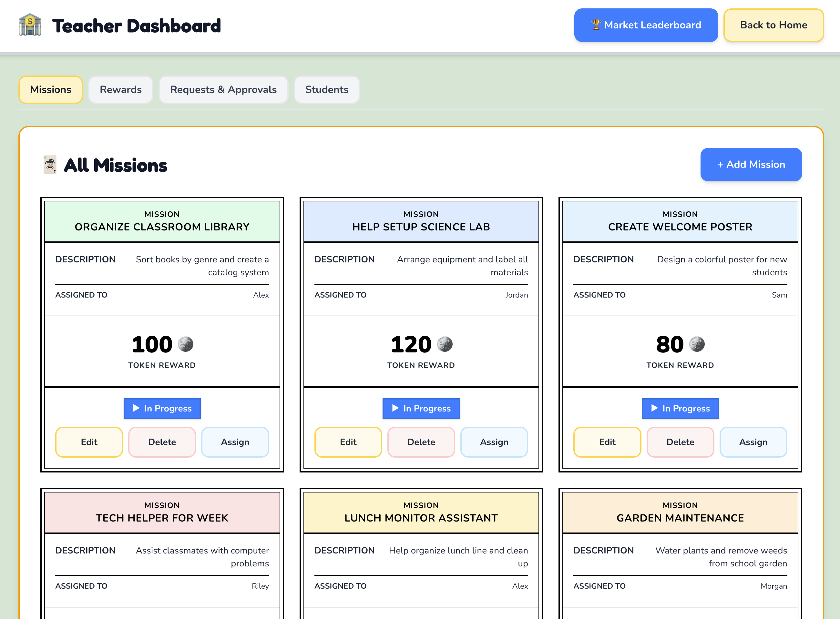
Task: Delete the Help Setup Science Lab mission
Action: point(421,442)
